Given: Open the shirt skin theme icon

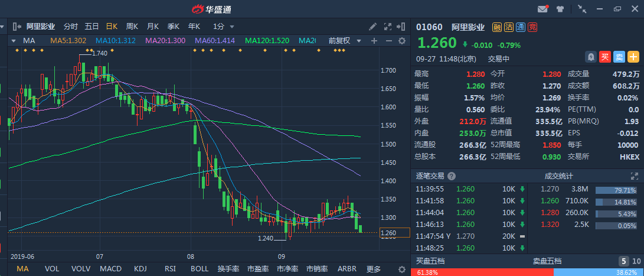Looking at the screenshot, I should 560,9.
